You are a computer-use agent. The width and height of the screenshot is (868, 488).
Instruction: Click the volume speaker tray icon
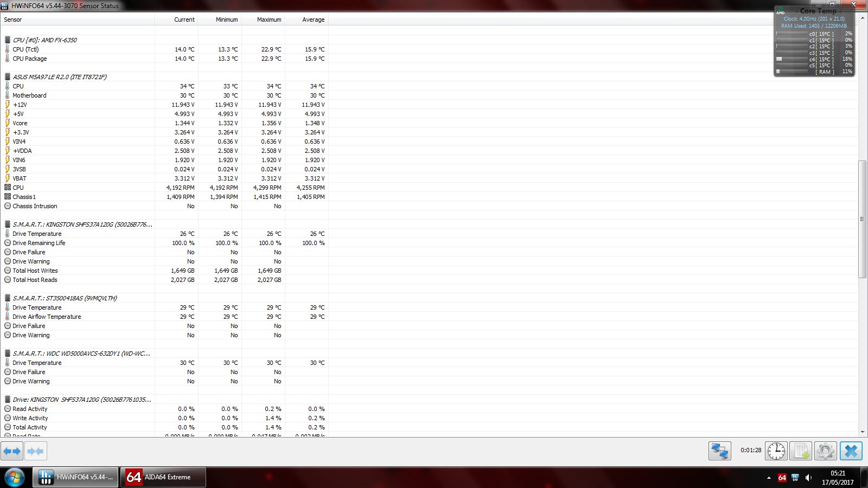pyautogui.click(x=808, y=478)
